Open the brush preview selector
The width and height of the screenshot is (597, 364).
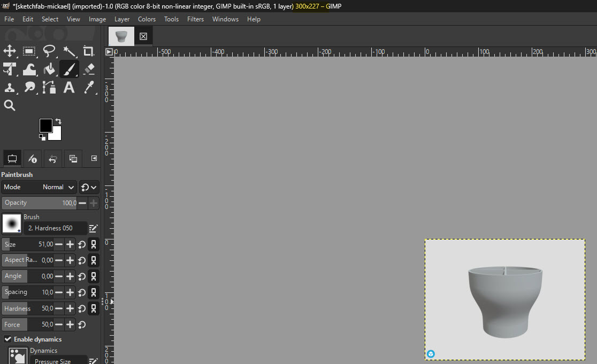coord(12,223)
